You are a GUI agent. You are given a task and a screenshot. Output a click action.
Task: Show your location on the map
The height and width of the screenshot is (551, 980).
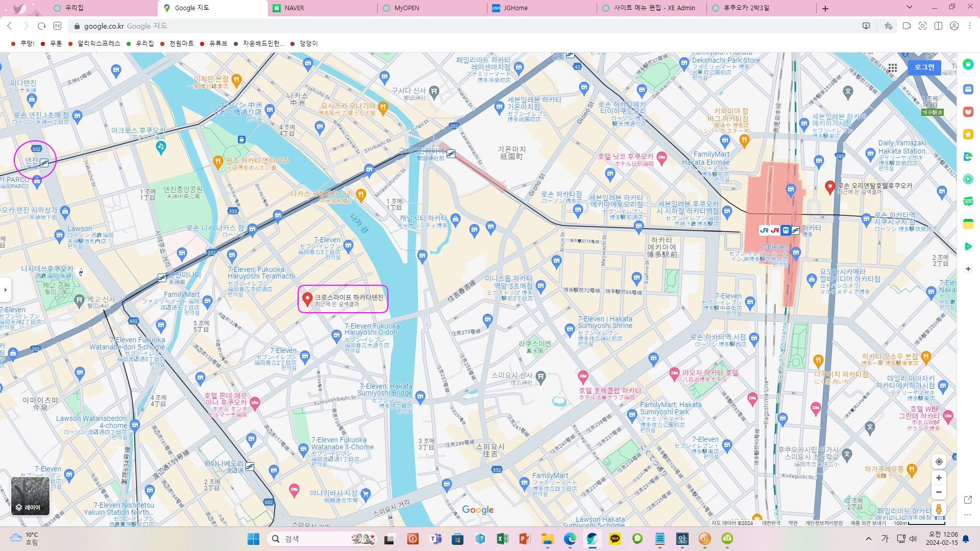[939, 462]
